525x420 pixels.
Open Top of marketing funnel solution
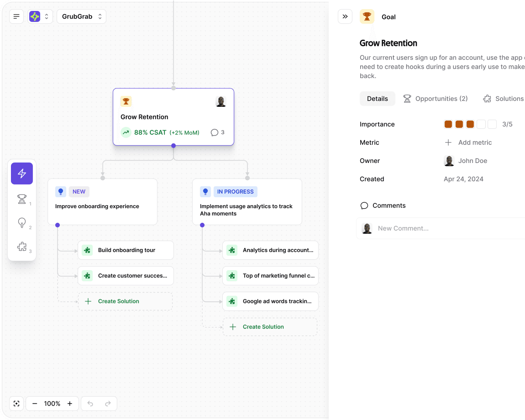coord(271,276)
